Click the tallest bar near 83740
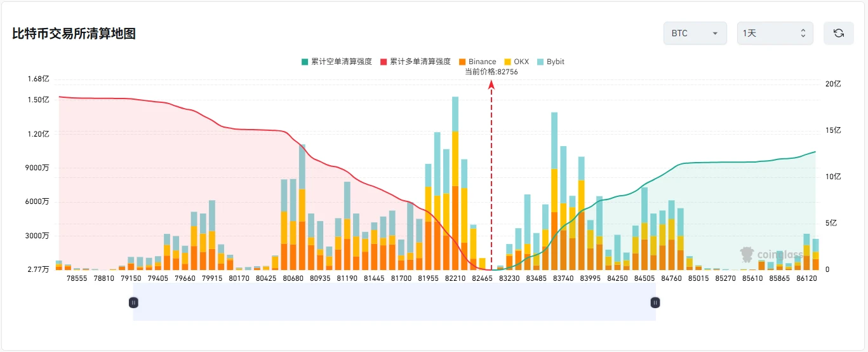Screen dimensions: 868x352 click(x=554, y=191)
